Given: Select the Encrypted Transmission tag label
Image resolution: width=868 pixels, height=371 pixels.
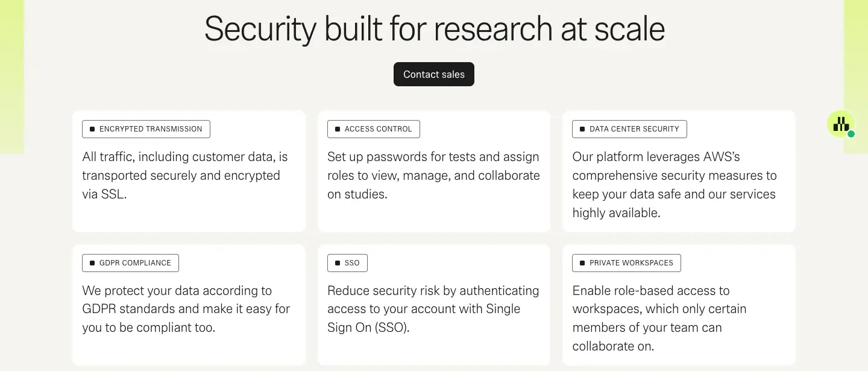Looking at the screenshot, I should click(146, 129).
